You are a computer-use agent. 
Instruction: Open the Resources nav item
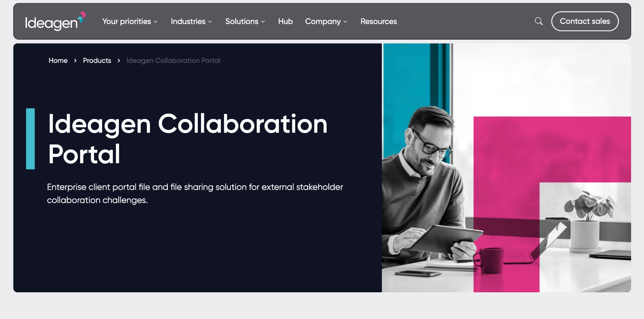[x=379, y=21]
